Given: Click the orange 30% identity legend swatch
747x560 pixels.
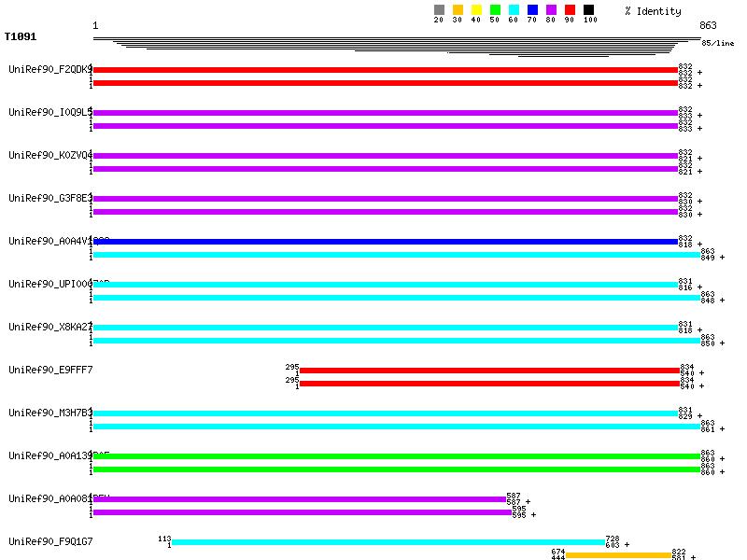Looking at the screenshot, I should click(458, 10).
